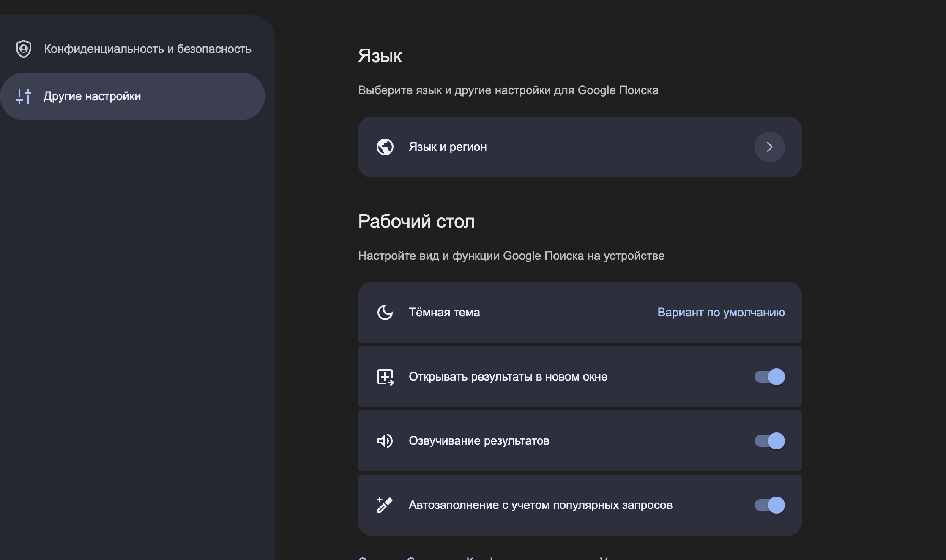Open Конфиденциальность и безопасность section
This screenshot has width=946, height=560.
pyautogui.click(x=148, y=49)
